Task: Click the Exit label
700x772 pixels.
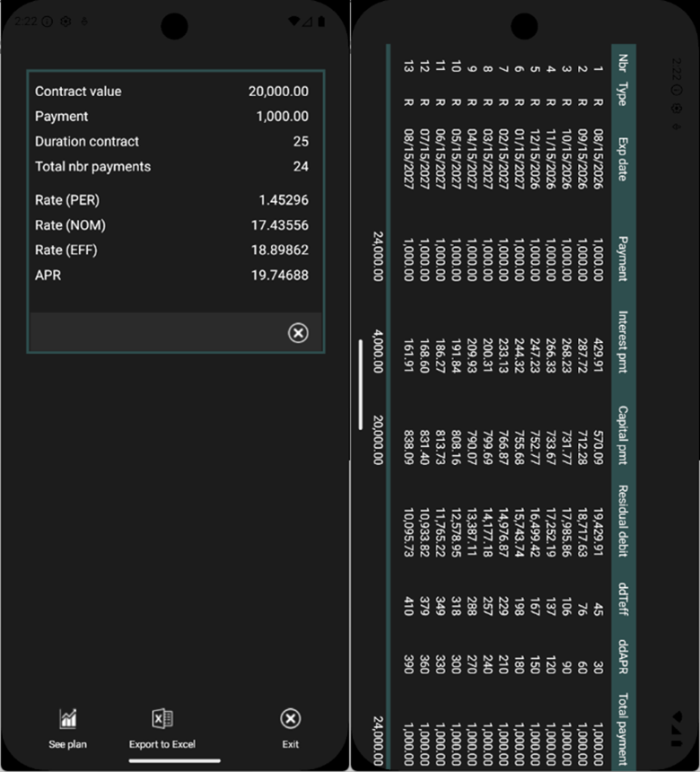Action: [291, 744]
